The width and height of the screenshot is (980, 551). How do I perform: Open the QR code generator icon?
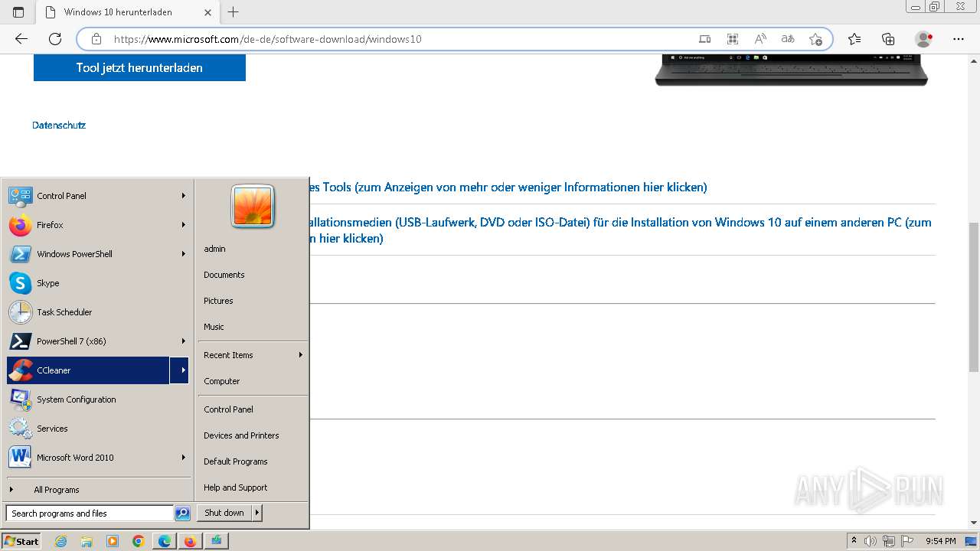(733, 39)
